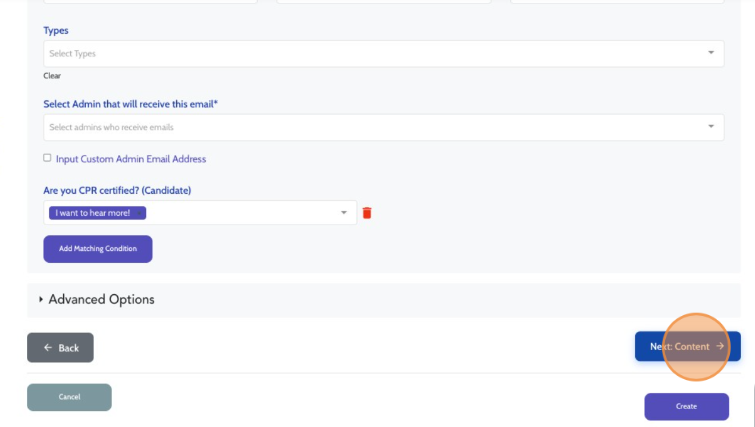Click the Input Custom Admin Email Address label
This screenshot has height=427, width=755.
(131, 159)
